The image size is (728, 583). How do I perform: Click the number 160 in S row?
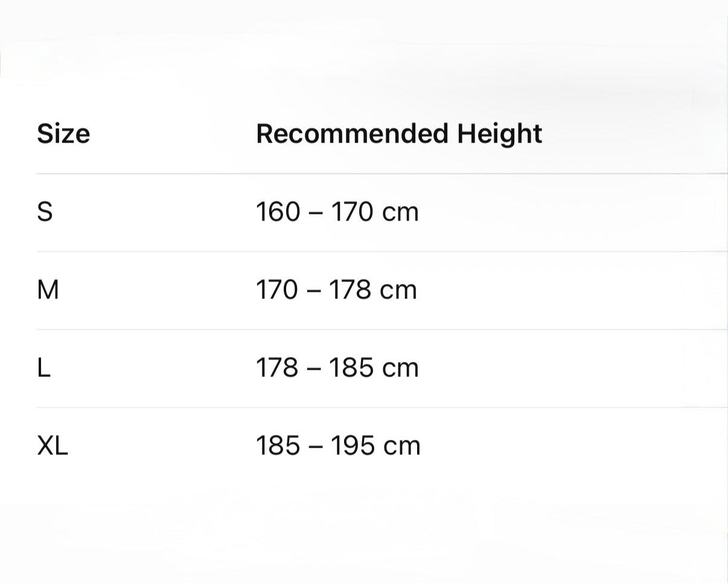click(x=278, y=212)
